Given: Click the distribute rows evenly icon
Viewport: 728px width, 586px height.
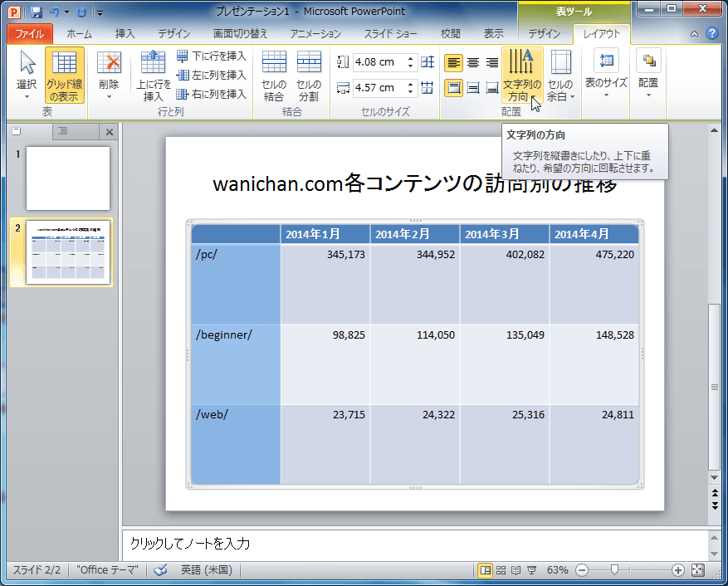Looking at the screenshot, I should point(428,61).
